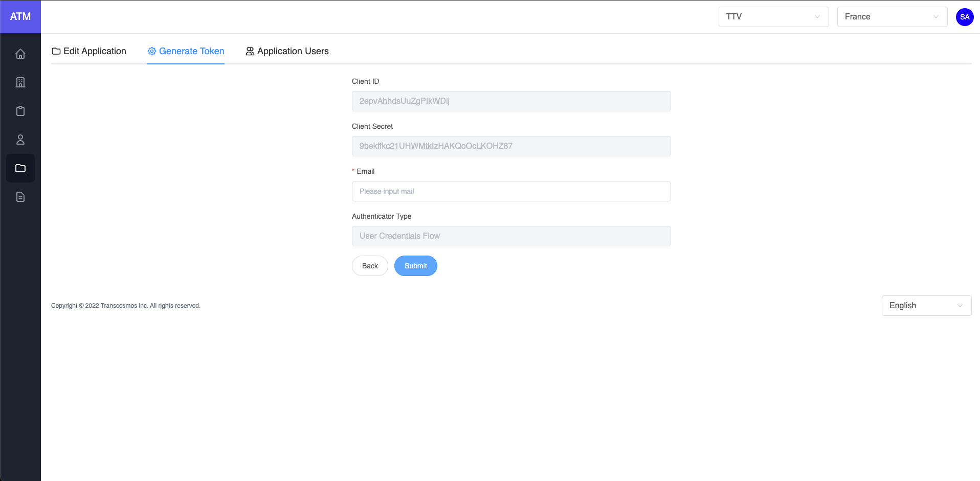Open the building icon in sidebar
Viewport: 980px width, 481px height.
click(x=20, y=82)
